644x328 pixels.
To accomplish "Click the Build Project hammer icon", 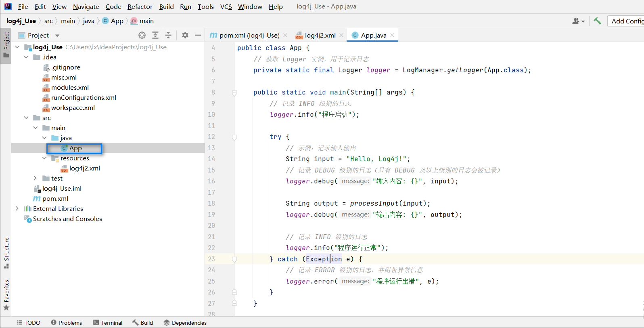I will point(597,21).
